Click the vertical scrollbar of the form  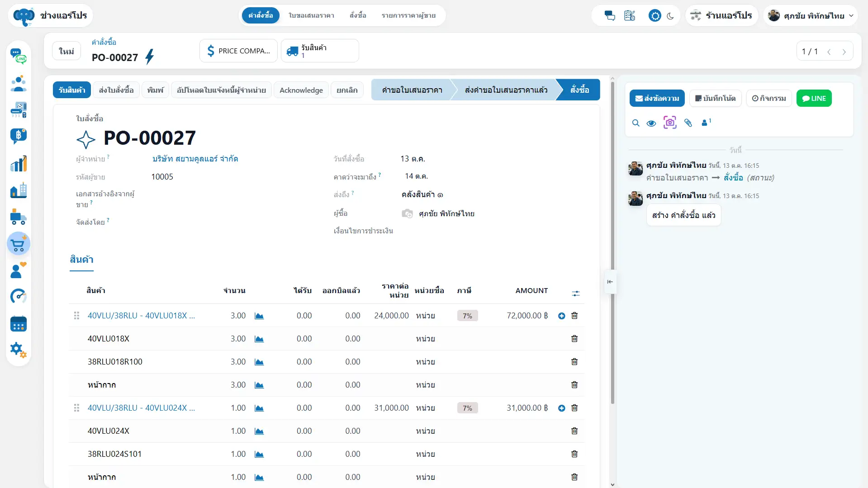612,243
